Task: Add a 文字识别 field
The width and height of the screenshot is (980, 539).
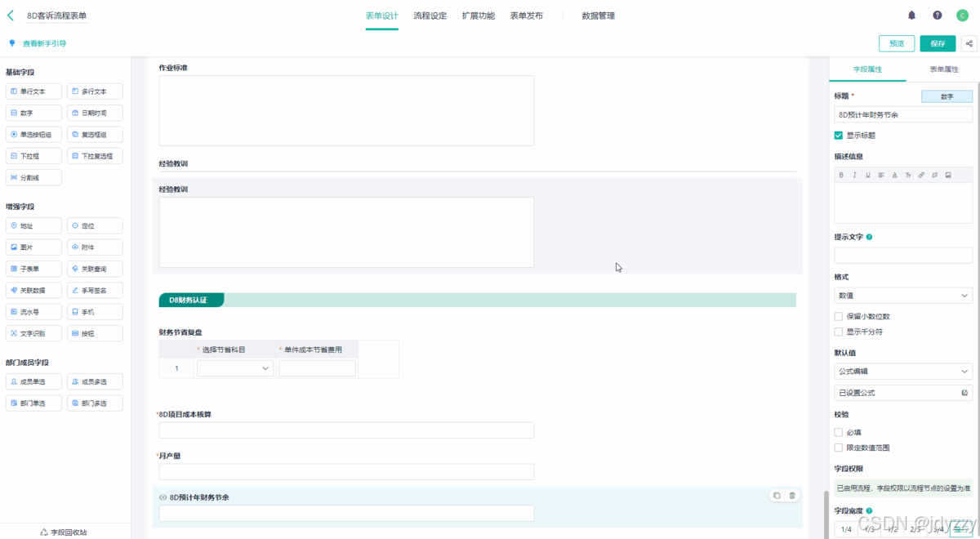Action: pos(33,333)
